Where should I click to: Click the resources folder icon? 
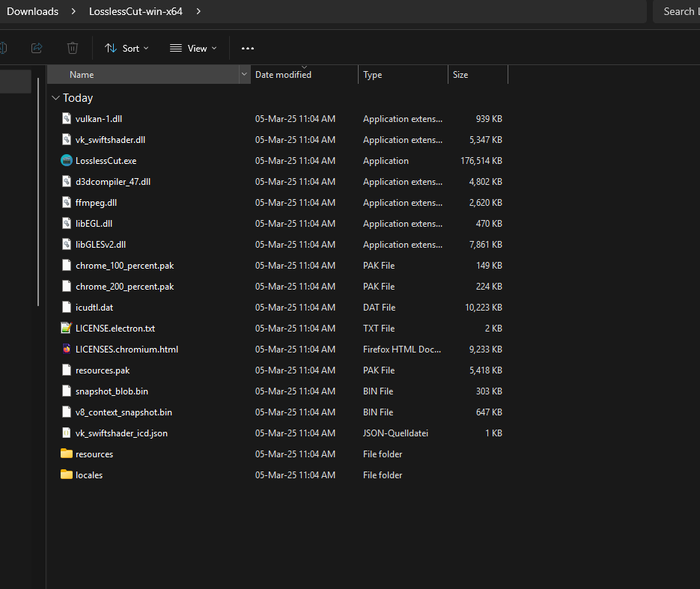pyautogui.click(x=67, y=454)
